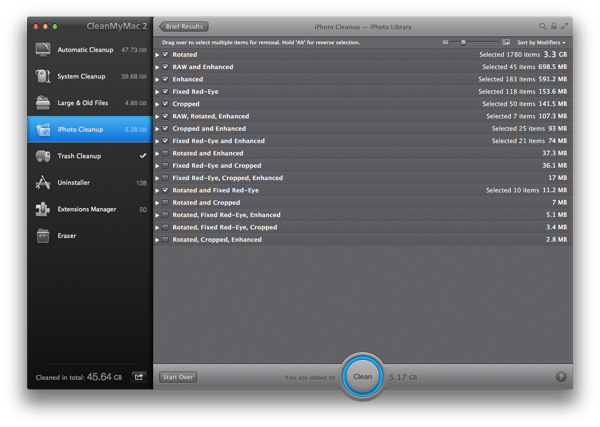This screenshot has height=427, width=600.
Task: Click the round Clean button
Action: coord(362,376)
